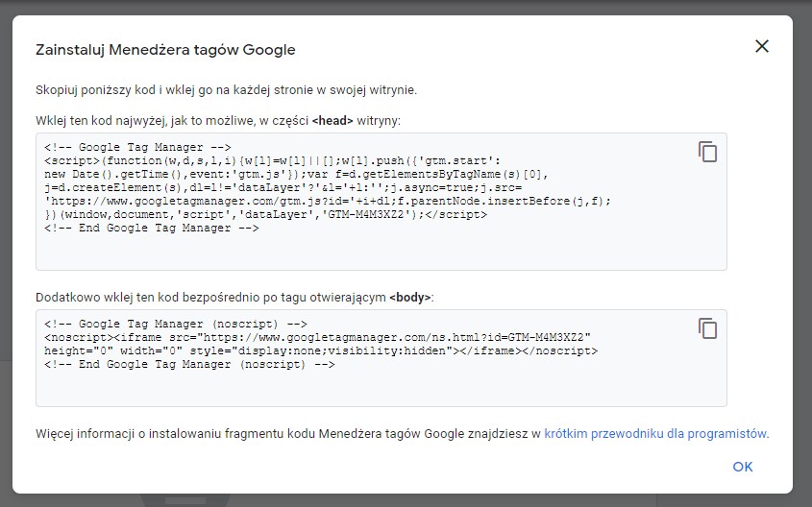Click the Skopiuj poniższy kod instruction text
Screen dimensions: 812x507
pyautogui.click(x=226, y=90)
